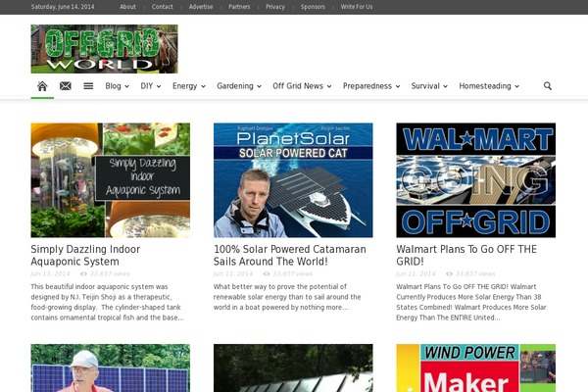Screen dimensions: 588x392
Task: Expand the Energy dropdown menu
Action: click(188, 86)
